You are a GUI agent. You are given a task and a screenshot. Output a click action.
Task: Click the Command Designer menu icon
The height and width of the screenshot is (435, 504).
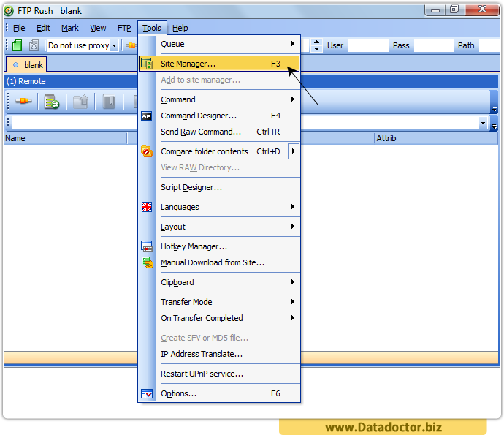(x=147, y=116)
